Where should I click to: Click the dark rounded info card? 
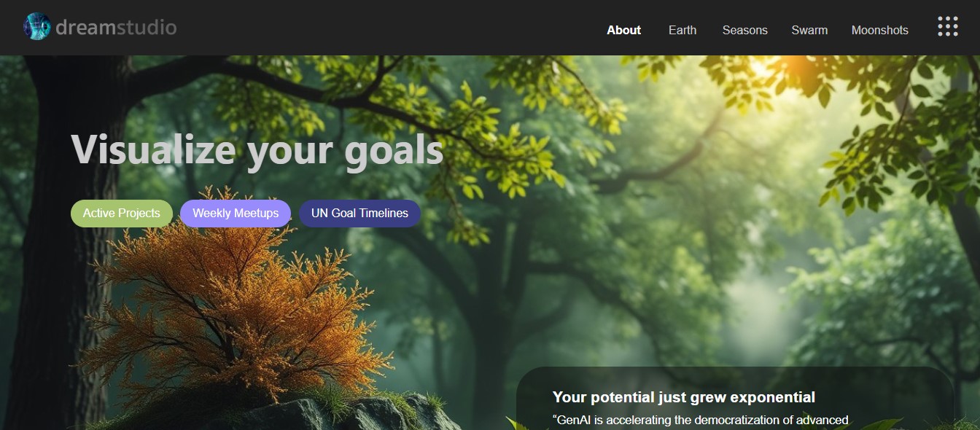coord(735,399)
